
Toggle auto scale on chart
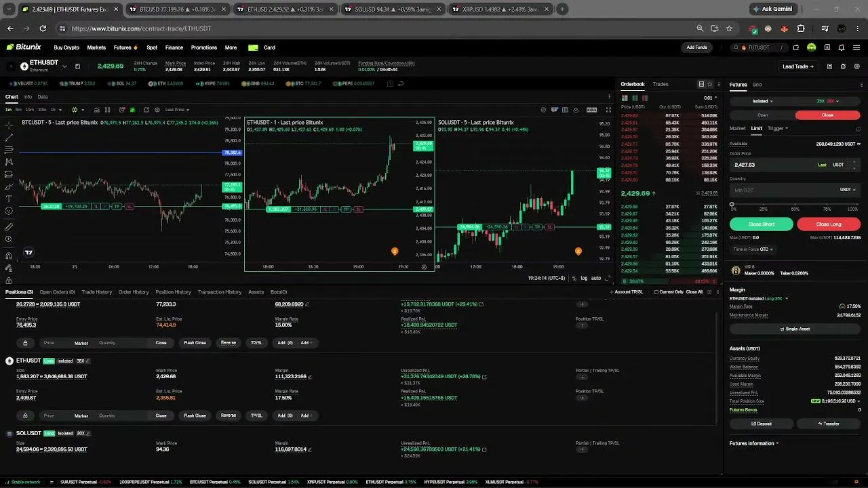click(x=596, y=278)
